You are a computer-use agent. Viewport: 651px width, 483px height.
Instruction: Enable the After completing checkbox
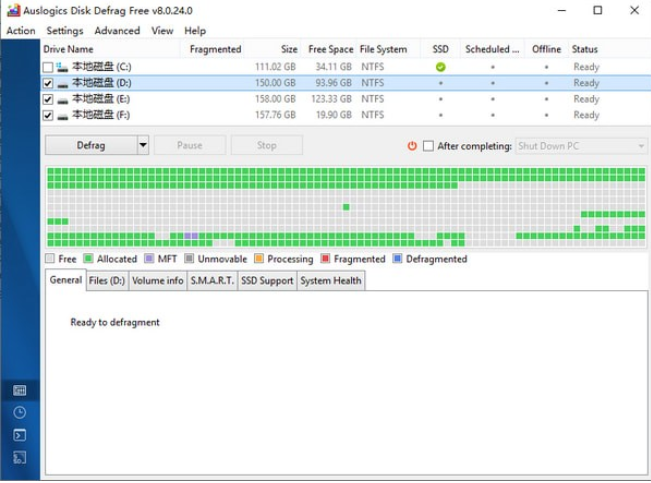[x=428, y=146]
